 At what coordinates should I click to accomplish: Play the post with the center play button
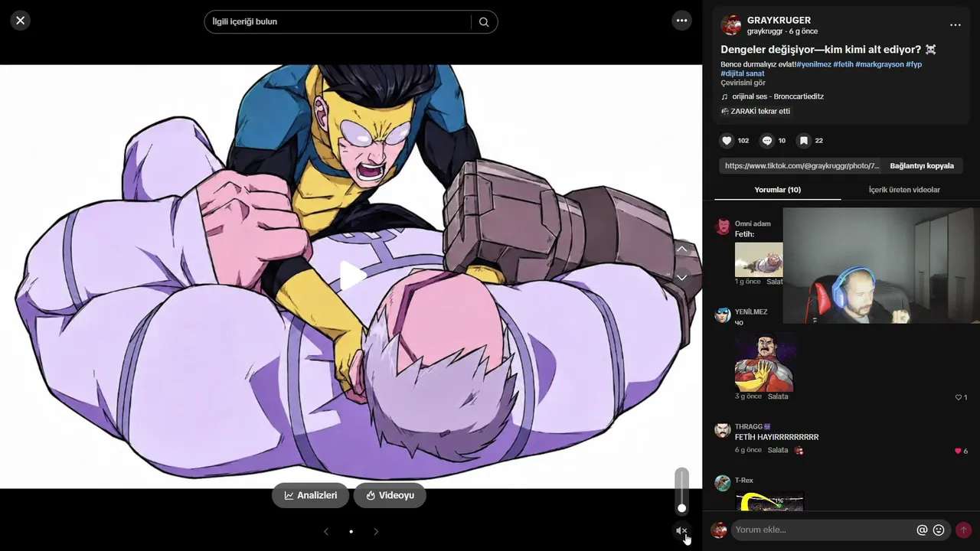pos(351,276)
